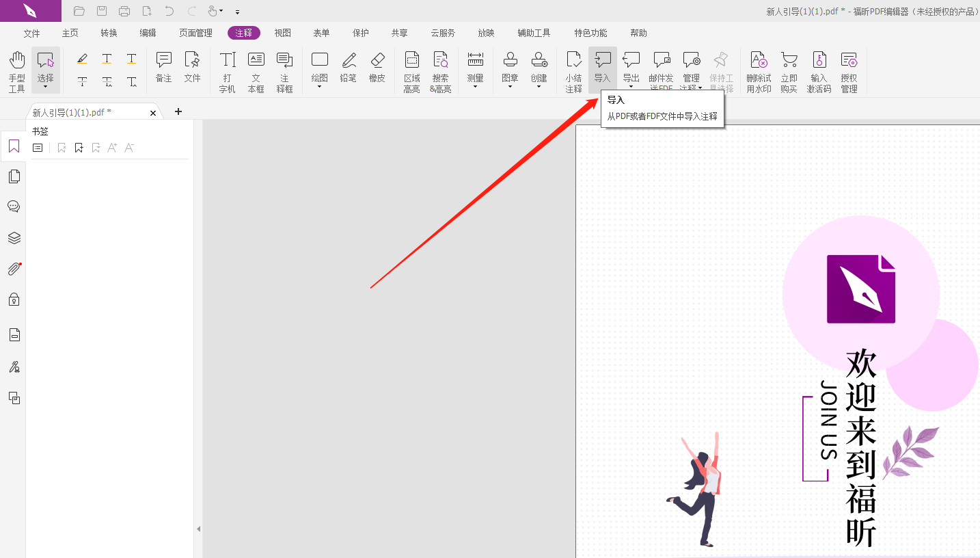Open the File (文件) menu

coord(32,33)
